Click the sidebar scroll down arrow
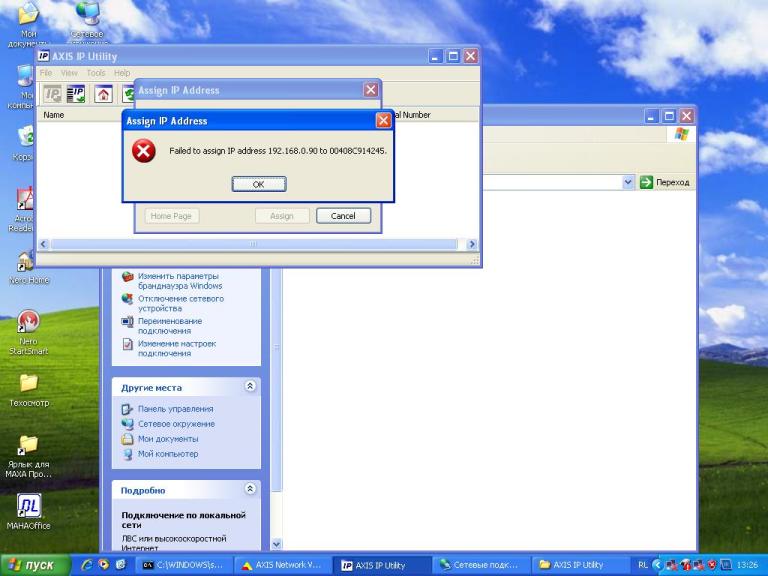768x576 pixels. [276, 544]
